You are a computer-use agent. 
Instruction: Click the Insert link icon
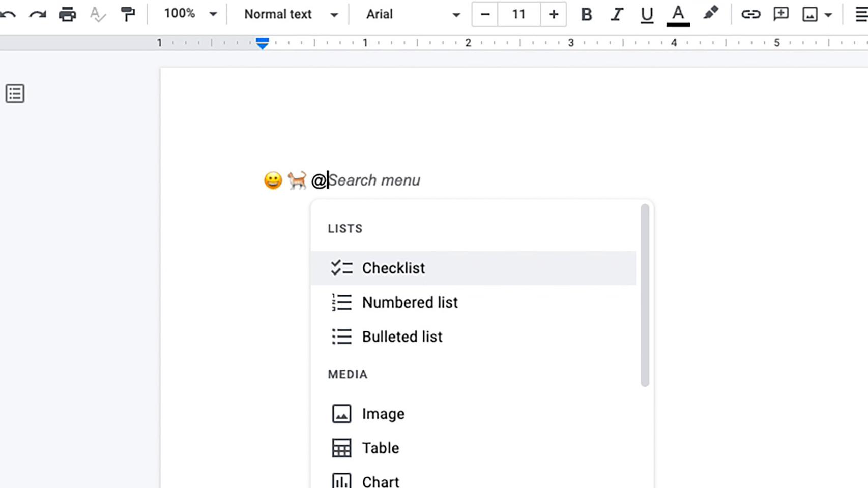click(751, 14)
